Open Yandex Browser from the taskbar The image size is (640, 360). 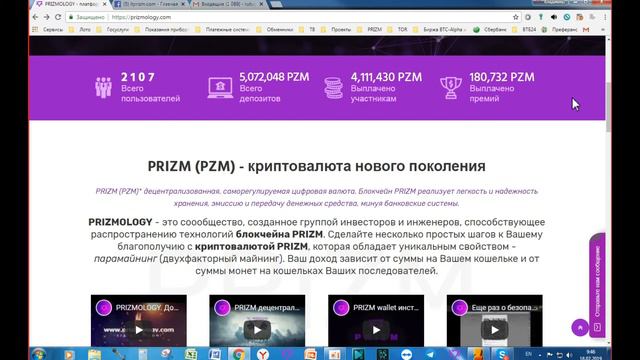click(263, 354)
